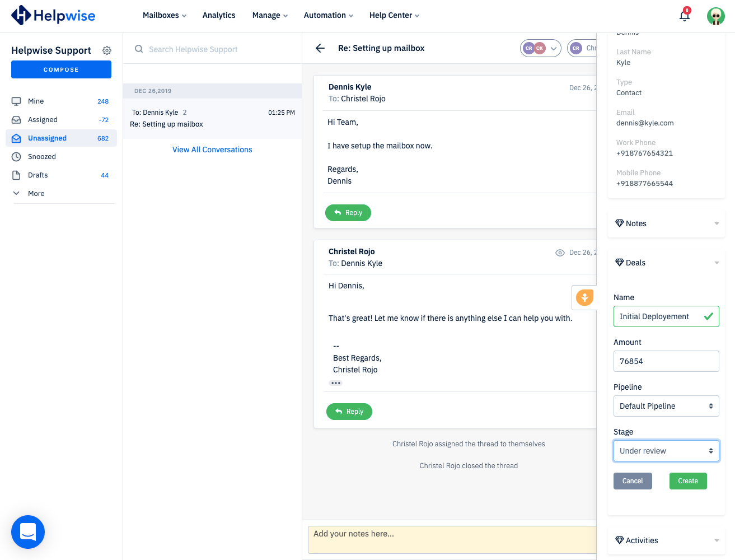Click the Compose button

pyautogui.click(x=61, y=69)
